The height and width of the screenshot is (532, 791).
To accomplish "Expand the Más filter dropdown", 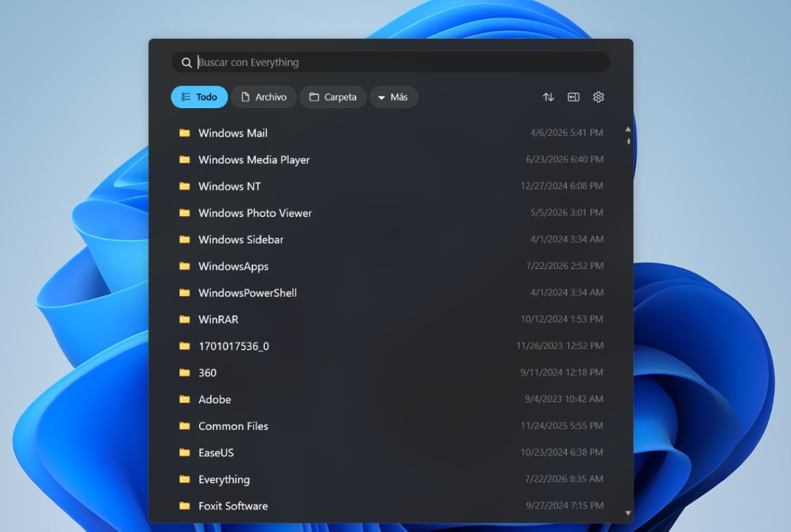I will 394,97.
